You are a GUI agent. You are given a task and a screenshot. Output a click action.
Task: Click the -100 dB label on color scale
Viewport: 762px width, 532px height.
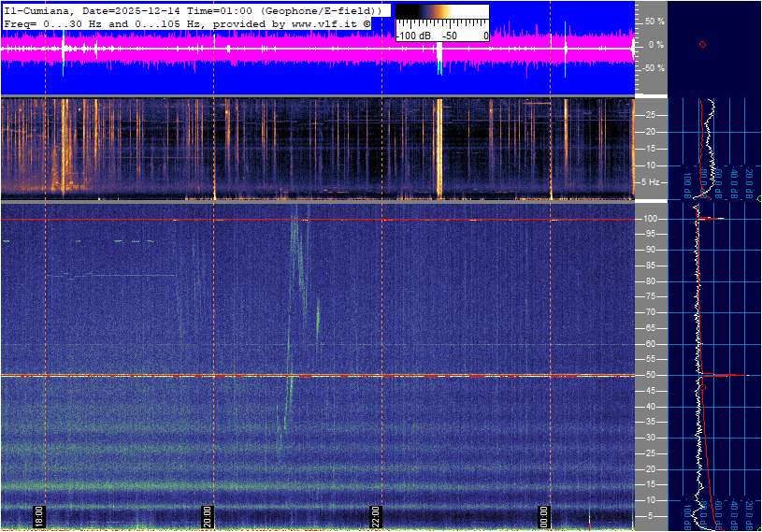414,36
